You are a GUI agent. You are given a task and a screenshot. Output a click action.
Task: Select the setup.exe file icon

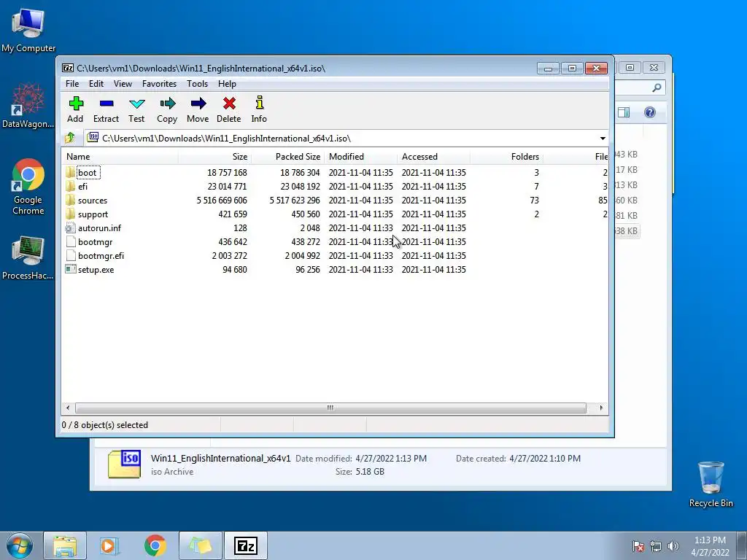[x=71, y=269]
